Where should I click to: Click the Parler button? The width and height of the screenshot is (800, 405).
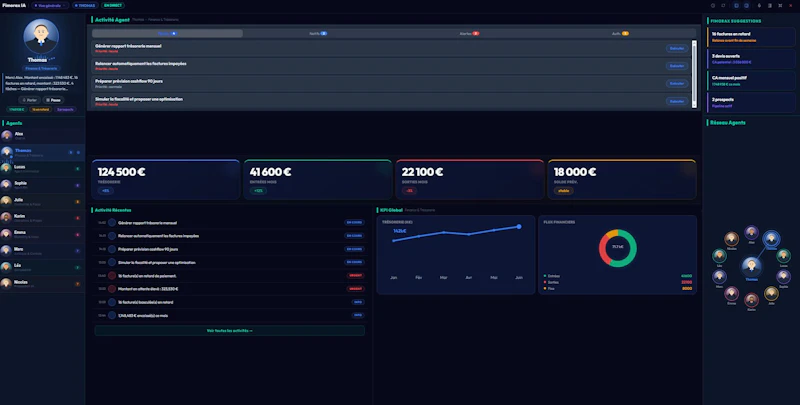tap(29, 100)
